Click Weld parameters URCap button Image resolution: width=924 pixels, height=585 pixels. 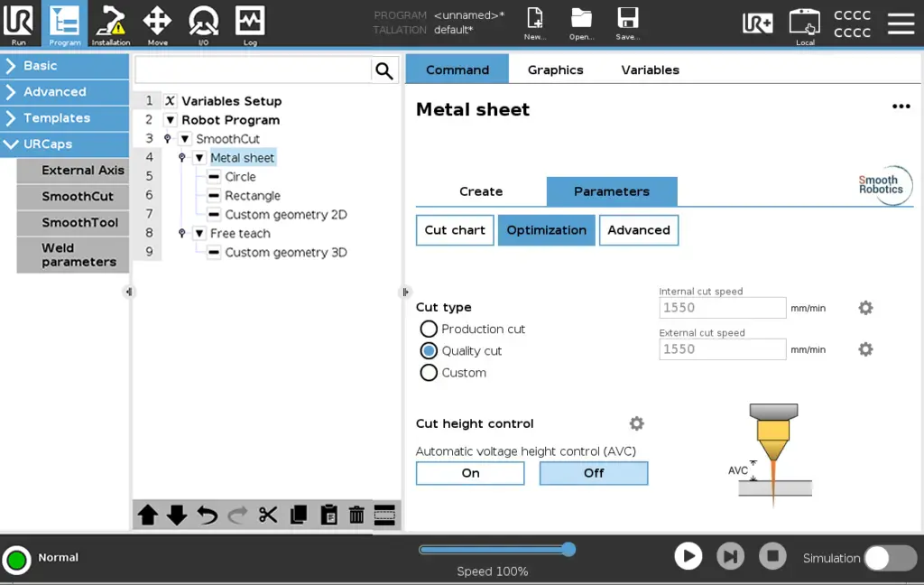pyautogui.click(x=73, y=255)
